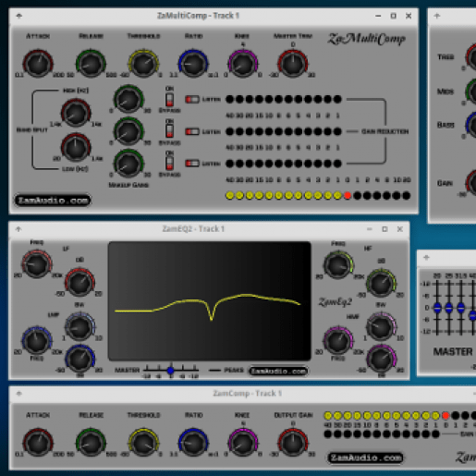
Task: Click the 'Band Split' label
Action: click(x=32, y=130)
